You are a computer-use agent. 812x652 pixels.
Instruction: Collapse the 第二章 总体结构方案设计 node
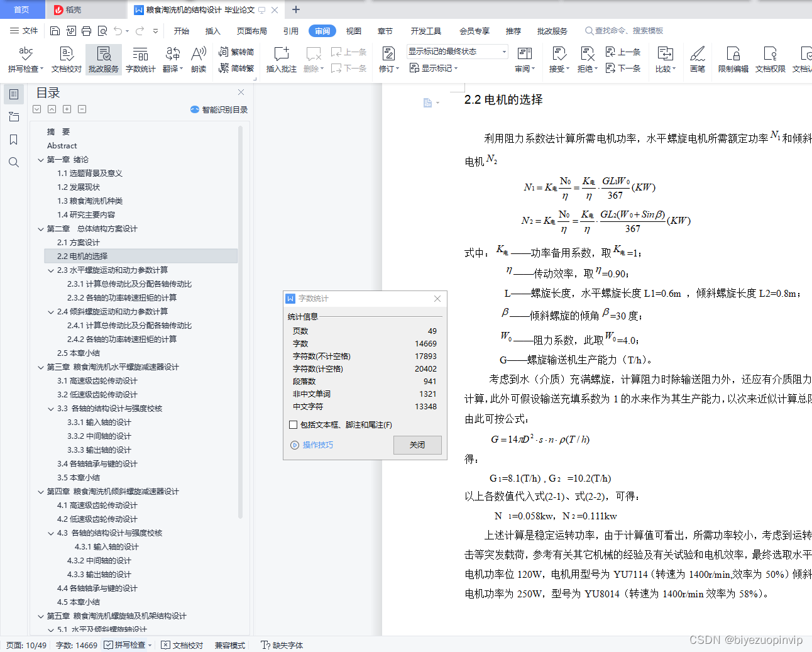tap(41, 229)
